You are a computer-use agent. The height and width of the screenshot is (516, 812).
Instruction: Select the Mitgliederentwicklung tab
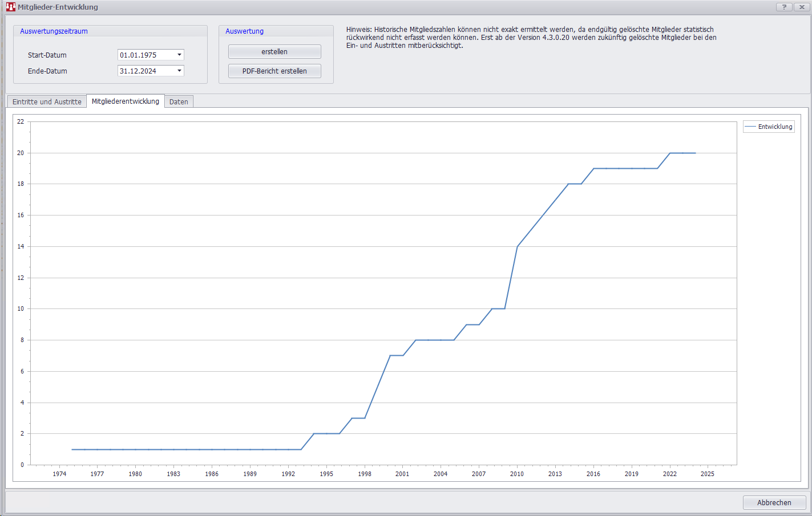(x=126, y=101)
